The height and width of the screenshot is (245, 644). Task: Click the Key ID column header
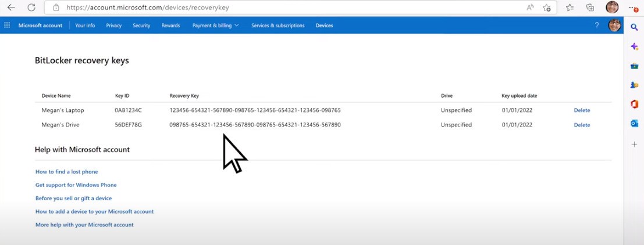click(x=122, y=96)
